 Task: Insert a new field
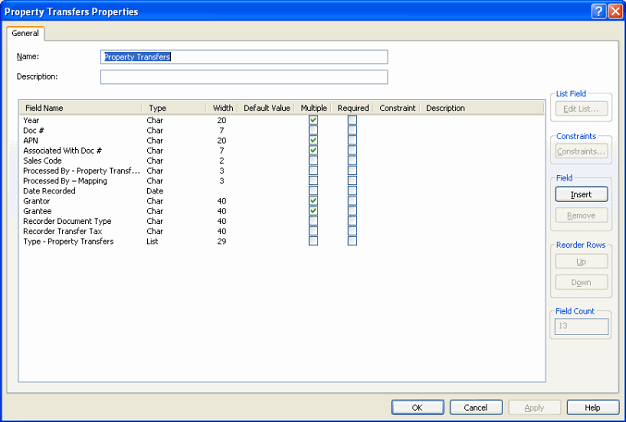pos(581,194)
